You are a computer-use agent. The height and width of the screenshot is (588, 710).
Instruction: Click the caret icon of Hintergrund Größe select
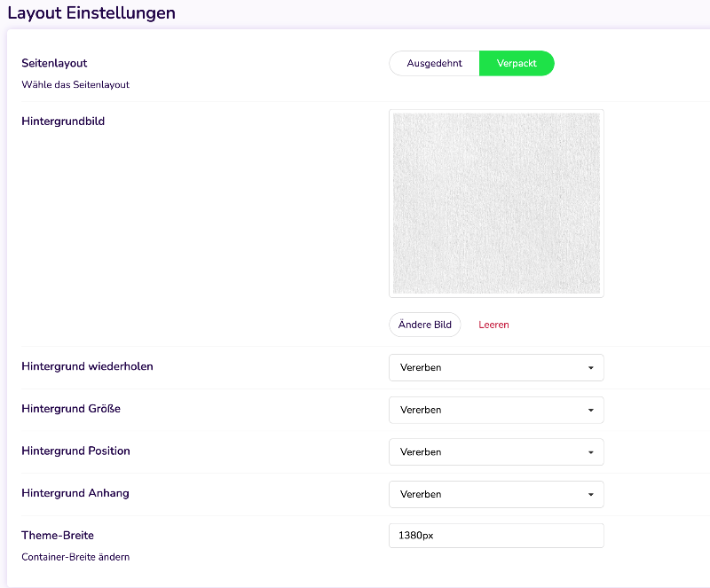pos(590,410)
